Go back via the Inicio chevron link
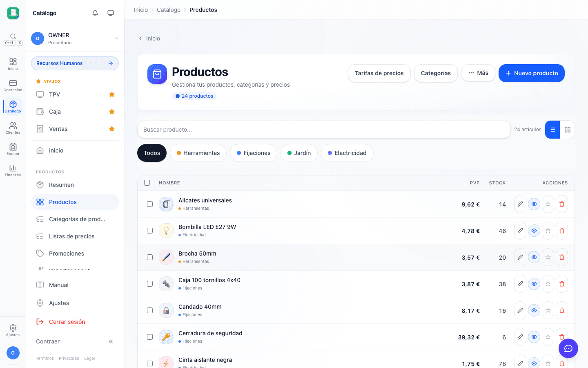This screenshot has height=368, width=588. [149, 38]
